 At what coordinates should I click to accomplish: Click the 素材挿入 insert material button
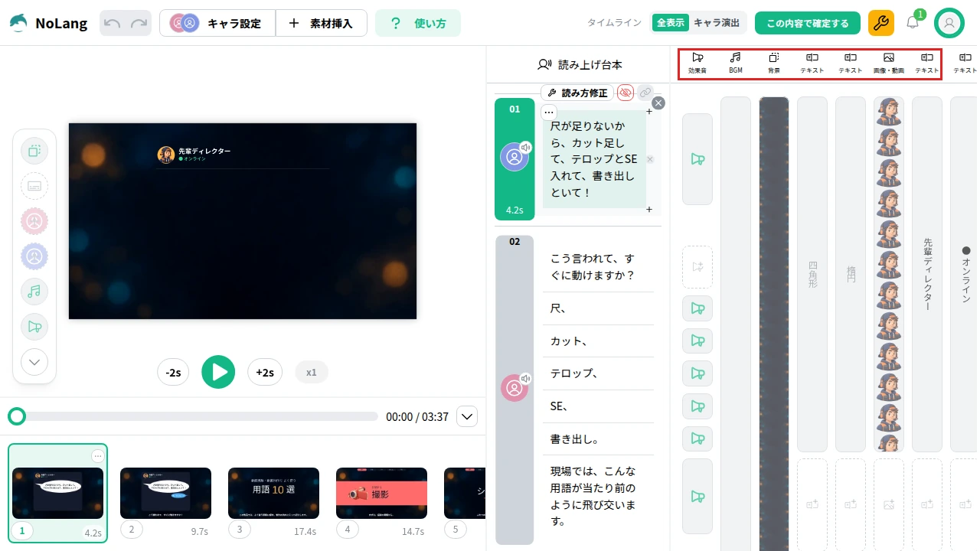[x=322, y=23]
